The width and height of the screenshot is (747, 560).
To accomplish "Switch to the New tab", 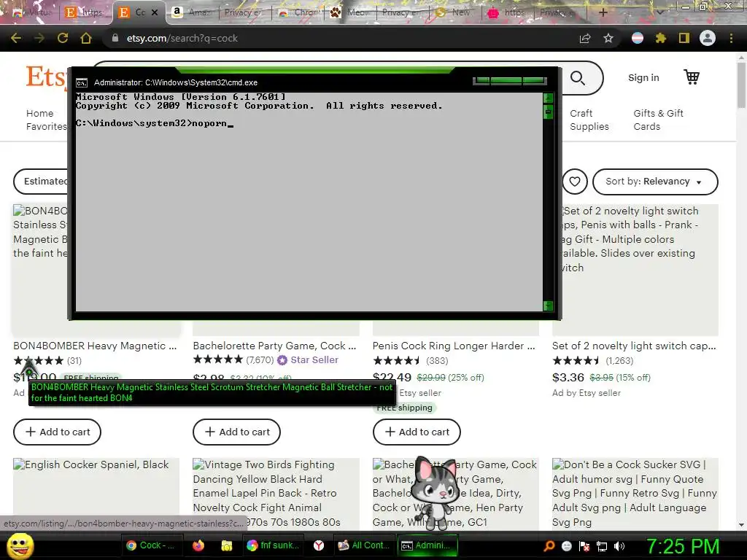I will coord(455,12).
